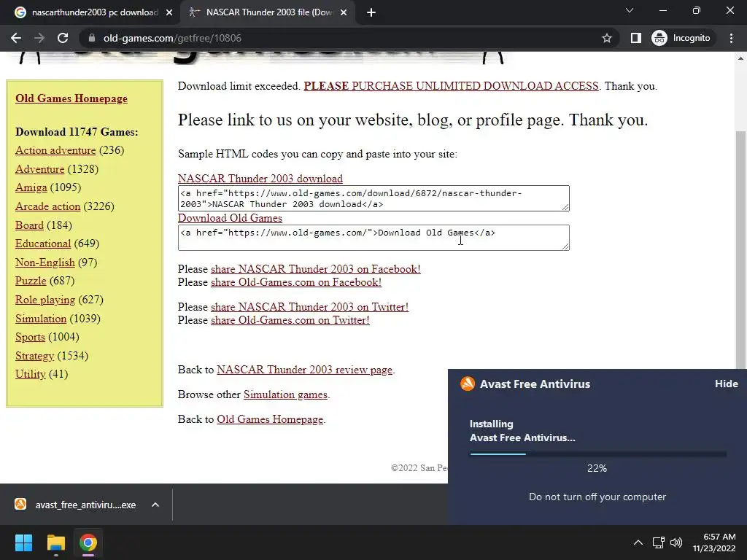Viewport: 747px width, 560px height.
Task: Open the side panel icon
Action: tap(636, 38)
